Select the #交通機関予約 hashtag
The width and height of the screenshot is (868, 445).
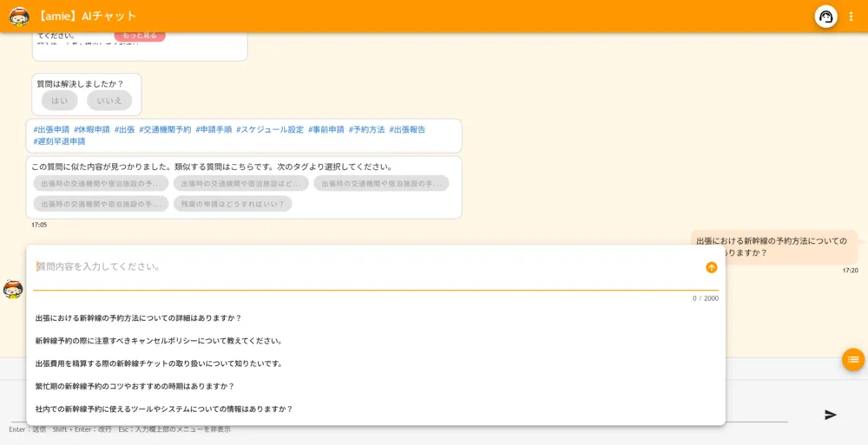(x=165, y=129)
